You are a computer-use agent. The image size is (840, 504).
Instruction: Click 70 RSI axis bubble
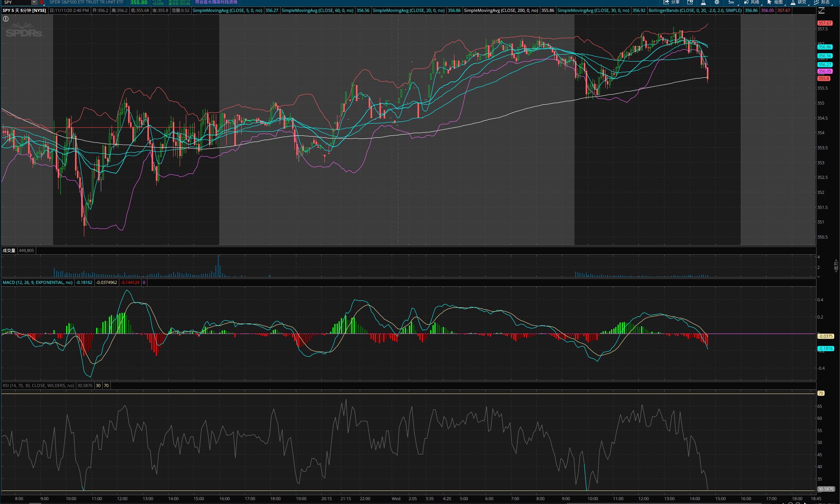821,393
